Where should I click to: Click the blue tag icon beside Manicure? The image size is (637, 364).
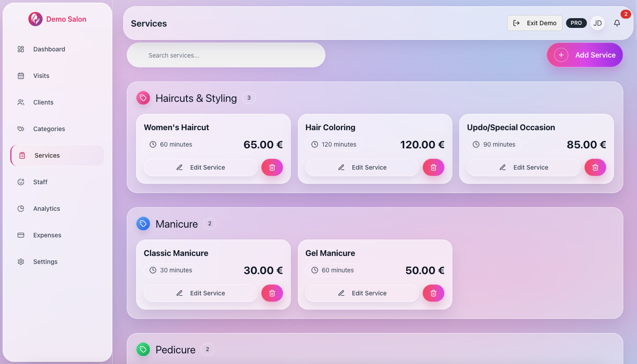pyautogui.click(x=143, y=224)
